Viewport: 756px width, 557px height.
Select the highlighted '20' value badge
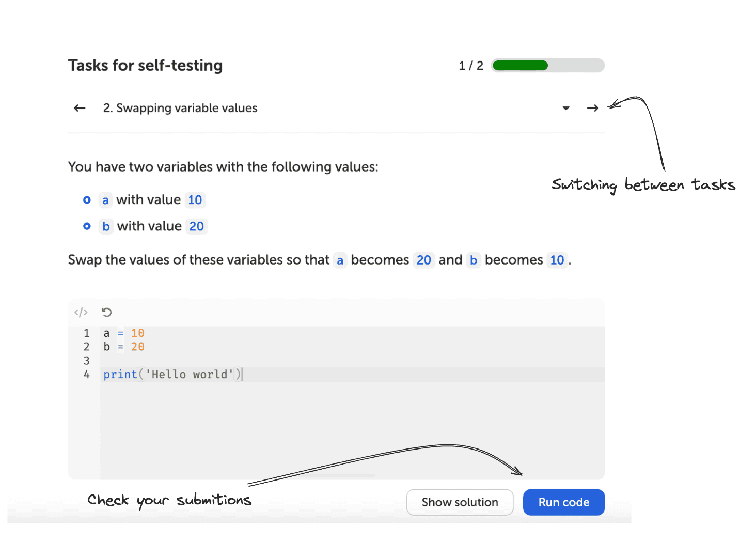[x=197, y=226]
